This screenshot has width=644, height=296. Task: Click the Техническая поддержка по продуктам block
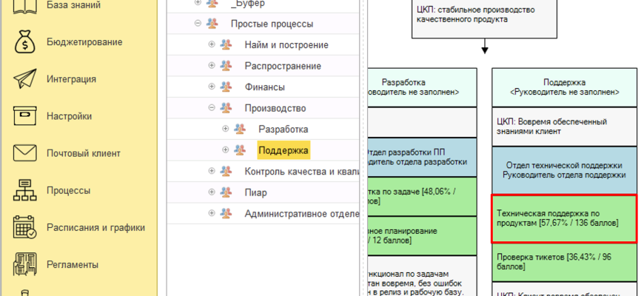[x=564, y=218]
